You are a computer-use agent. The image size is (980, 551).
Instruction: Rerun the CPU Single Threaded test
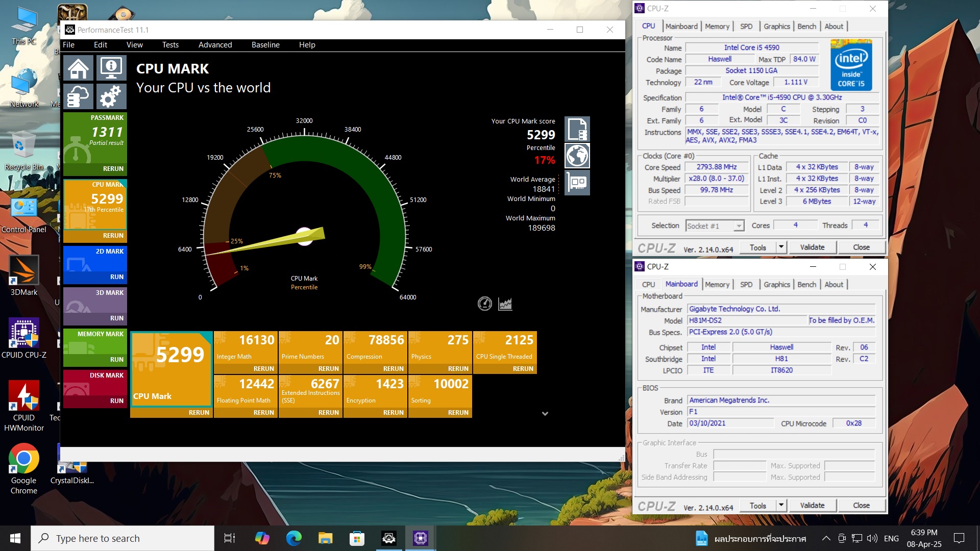tap(523, 369)
